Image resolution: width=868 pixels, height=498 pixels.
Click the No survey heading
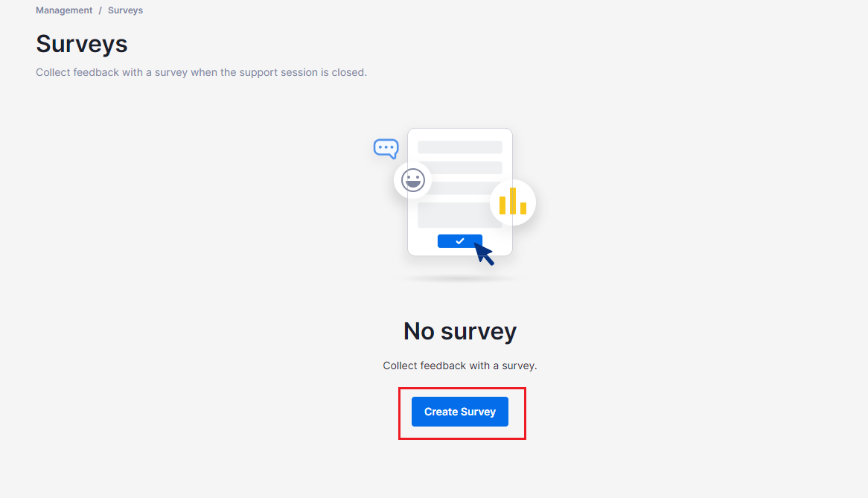point(459,331)
